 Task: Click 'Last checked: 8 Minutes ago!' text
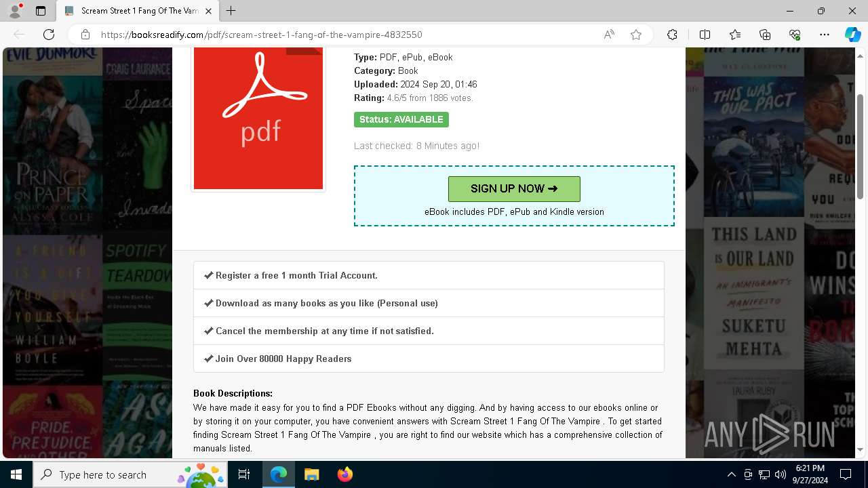tap(416, 146)
